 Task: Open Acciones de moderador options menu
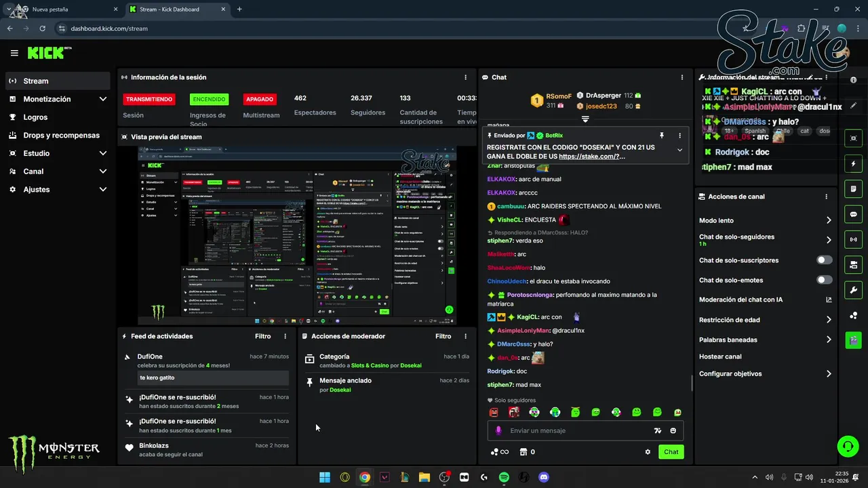[x=465, y=336]
